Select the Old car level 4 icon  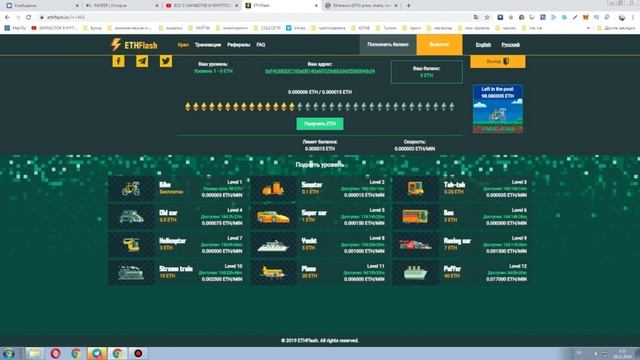(x=131, y=216)
